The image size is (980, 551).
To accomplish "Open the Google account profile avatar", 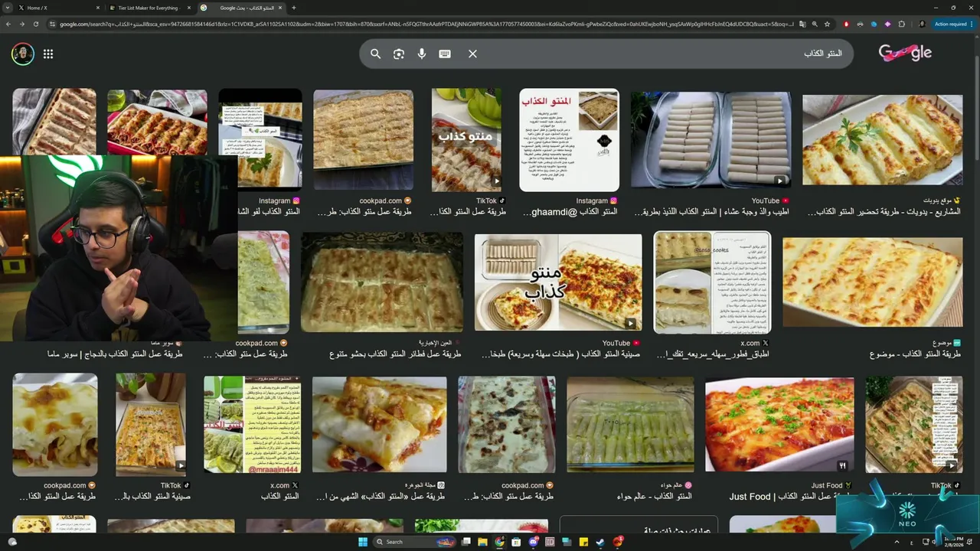I will pos(23,54).
